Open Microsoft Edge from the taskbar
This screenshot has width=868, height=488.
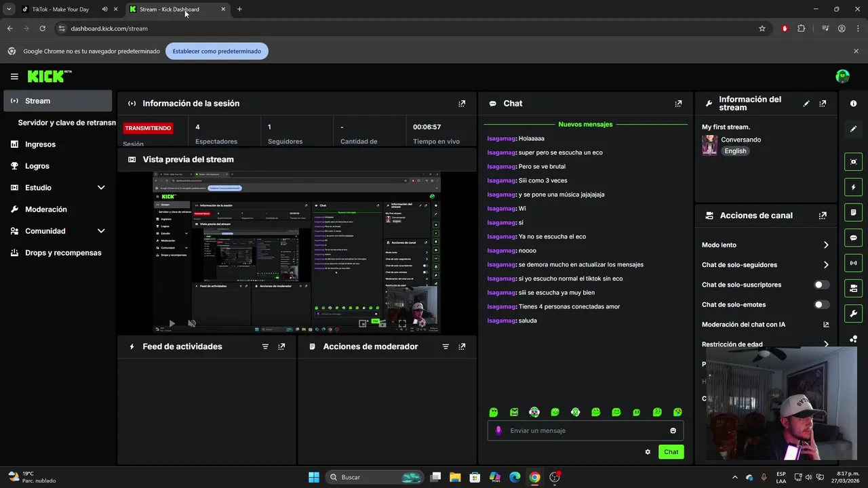515,477
